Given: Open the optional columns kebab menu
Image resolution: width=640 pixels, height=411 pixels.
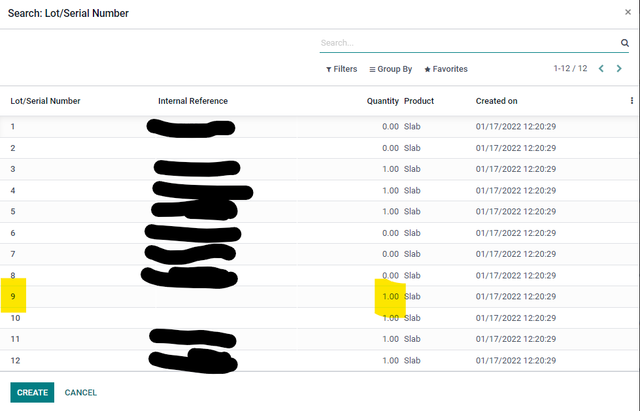Looking at the screenshot, I should point(631,100).
